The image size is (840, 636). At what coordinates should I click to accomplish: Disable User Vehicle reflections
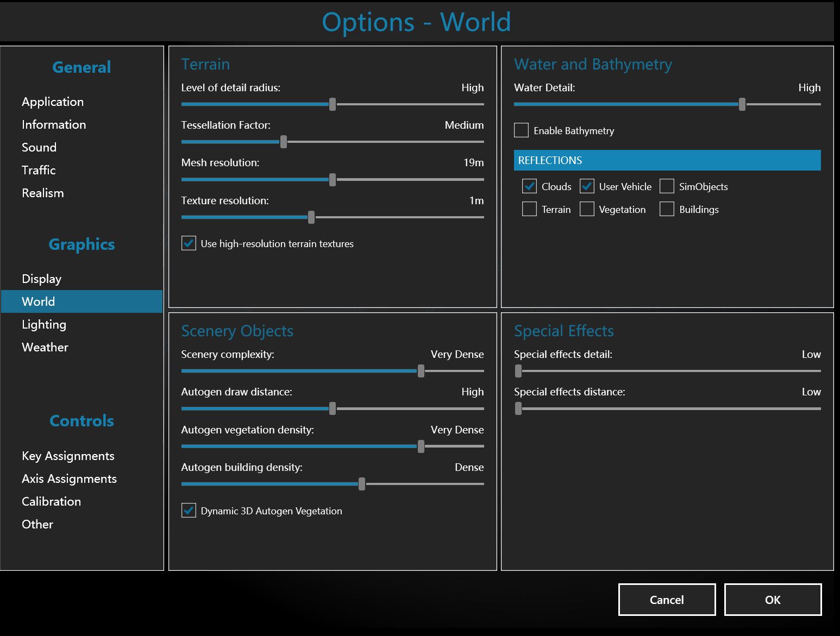point(587,186)
